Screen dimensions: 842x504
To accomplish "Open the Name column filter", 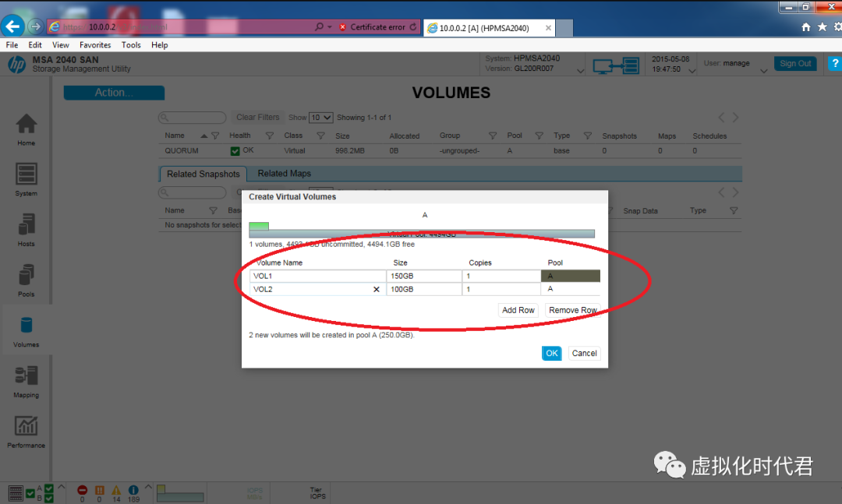I will coord(215,136).
